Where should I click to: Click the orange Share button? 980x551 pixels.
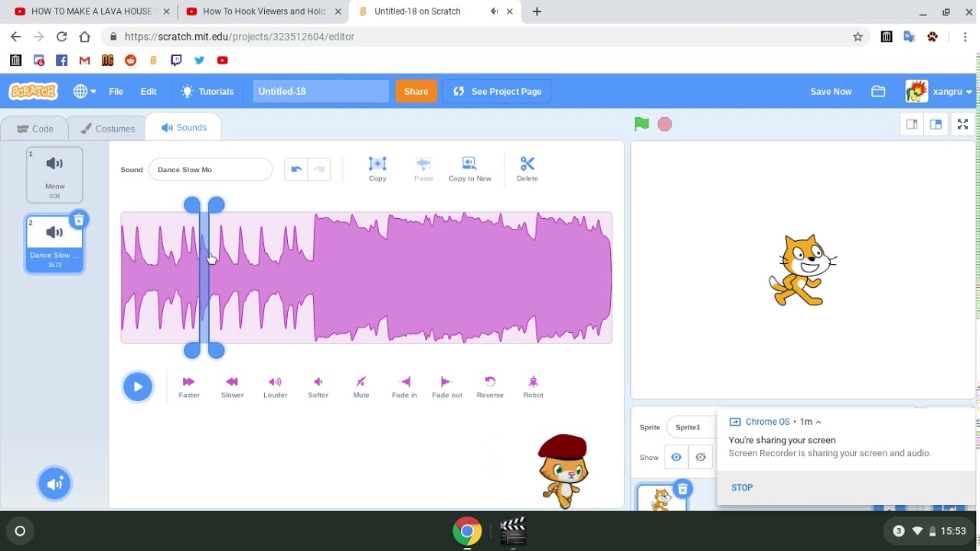pyautogui.click(x=416, y=91)
